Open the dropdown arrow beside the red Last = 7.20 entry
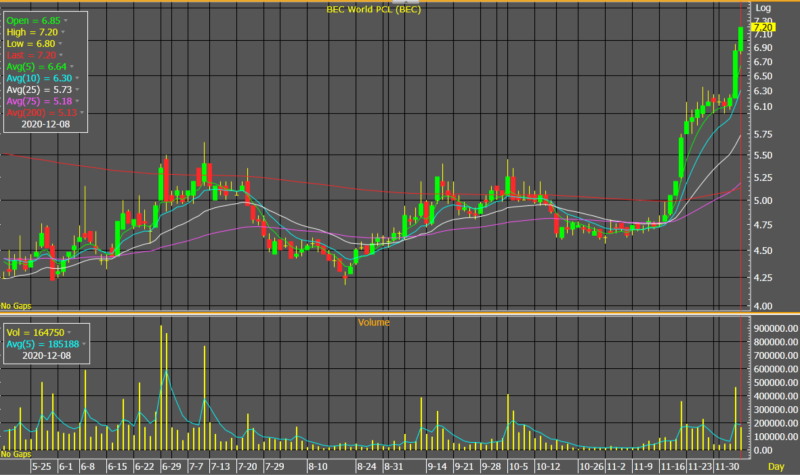This screenshot has height=475, width=800. 61,56
